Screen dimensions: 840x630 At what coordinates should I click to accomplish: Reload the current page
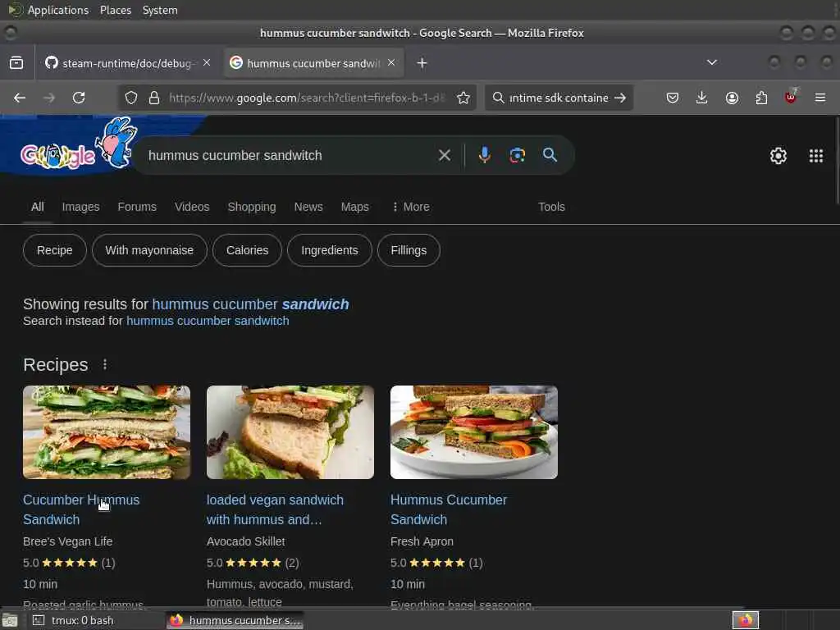79,98
